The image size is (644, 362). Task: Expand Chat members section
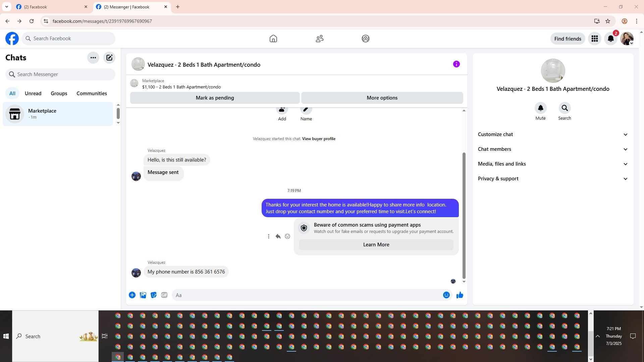point(552,149)
